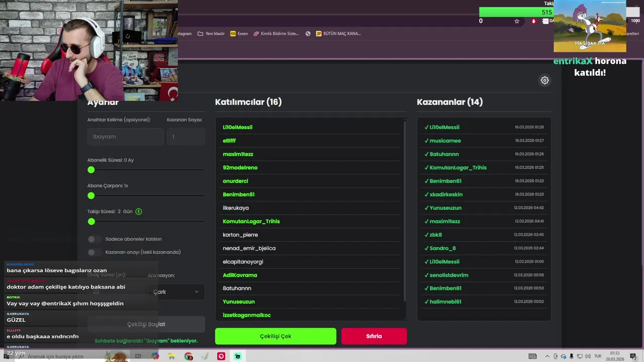This screenshot has height=362, width=644.
Task: Click the Ha Uşak Ha cartoon thumbnail
Action: point(590,25)
